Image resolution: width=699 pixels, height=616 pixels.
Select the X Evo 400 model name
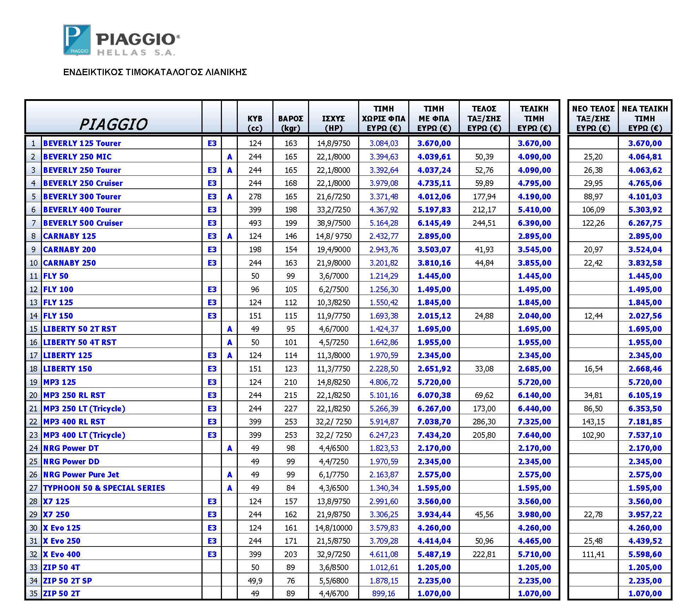62,554
